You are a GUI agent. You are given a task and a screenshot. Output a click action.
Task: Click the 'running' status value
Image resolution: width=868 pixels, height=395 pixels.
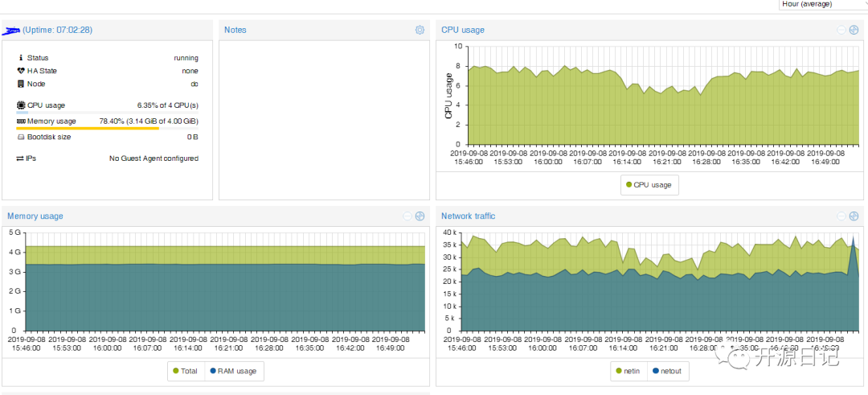[x=186, y=58]
